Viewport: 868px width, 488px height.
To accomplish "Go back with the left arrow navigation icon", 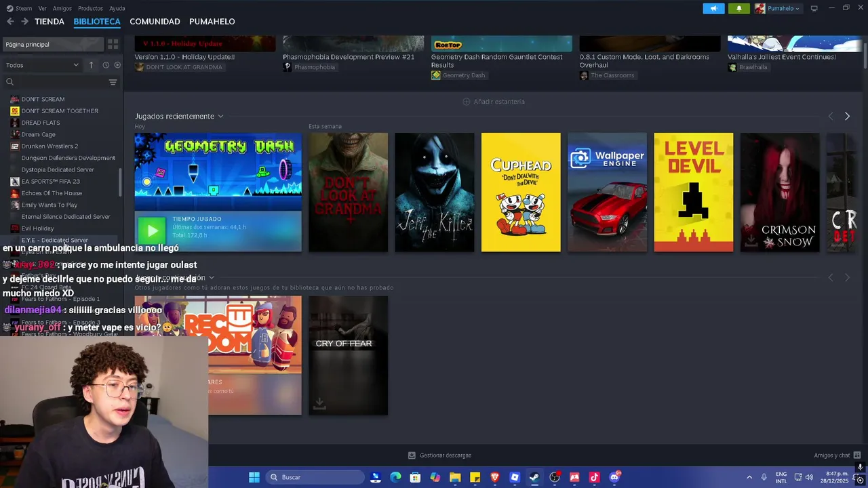I will (x=10, y=22).
